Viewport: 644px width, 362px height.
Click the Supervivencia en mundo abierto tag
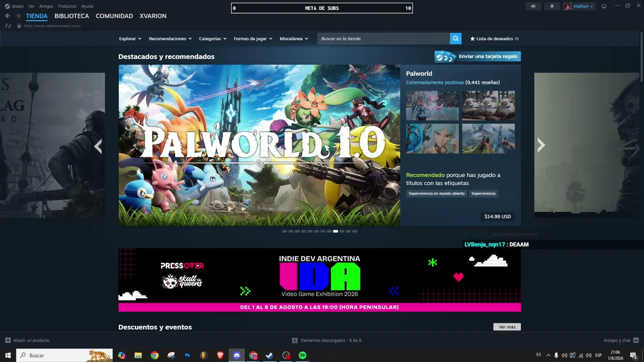coord(437,194)
